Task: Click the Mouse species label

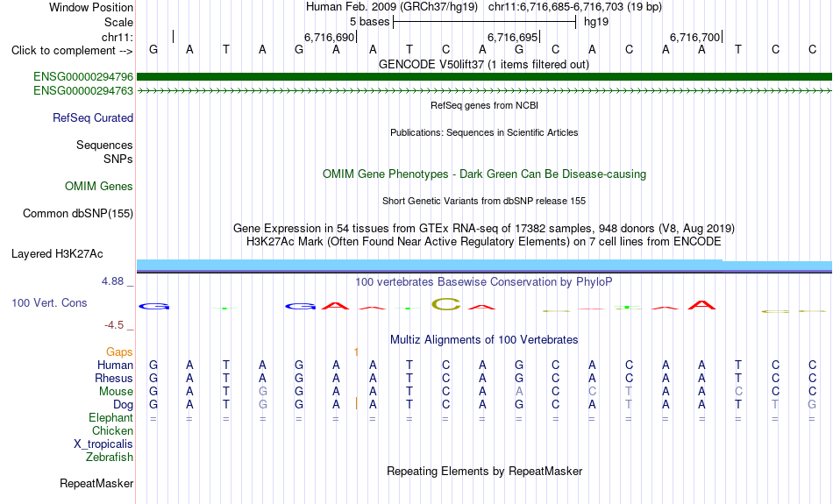Action: click(x=117, y=392)
